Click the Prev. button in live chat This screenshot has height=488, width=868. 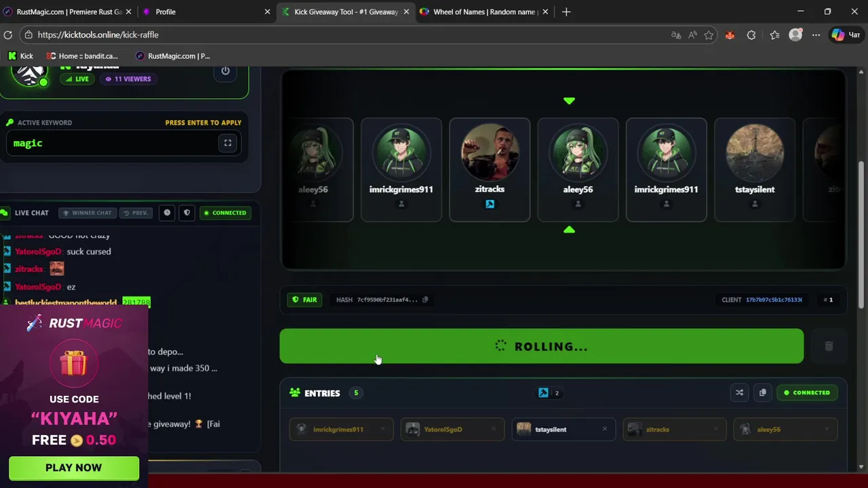click(135, 213)
